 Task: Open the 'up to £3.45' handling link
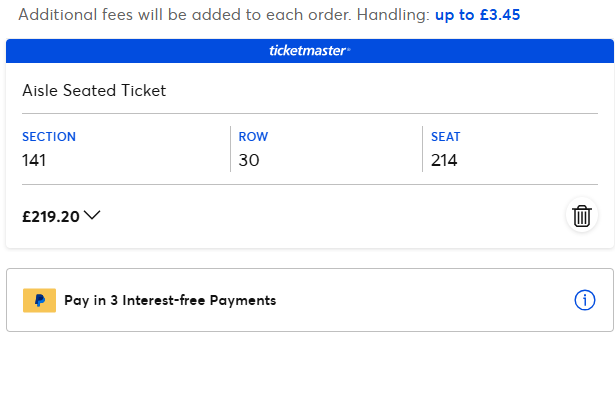(x=477, y=16)
